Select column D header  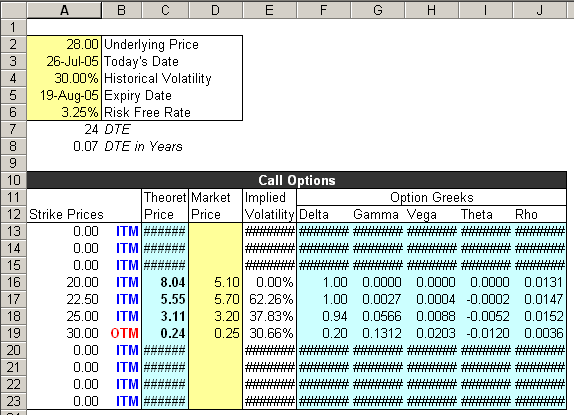point(216,10)
